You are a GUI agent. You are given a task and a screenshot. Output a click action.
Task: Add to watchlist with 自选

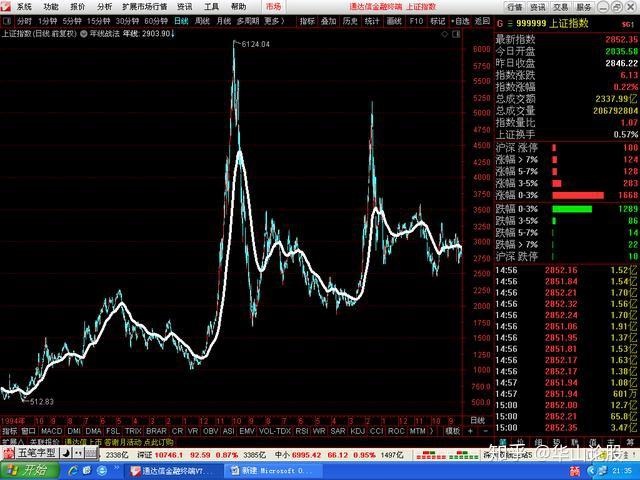[460, 21]
